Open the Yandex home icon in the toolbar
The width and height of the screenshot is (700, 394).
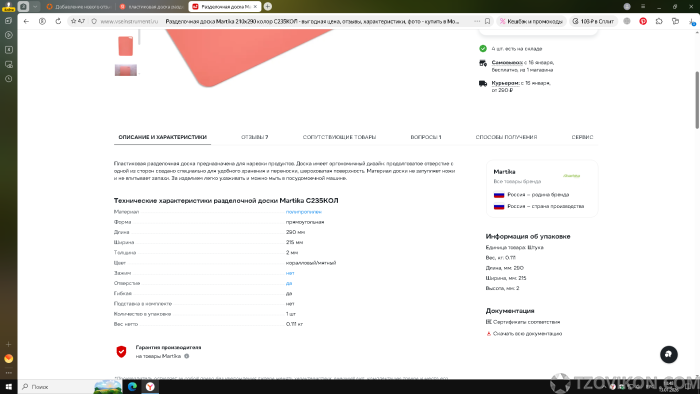pos(42,21)
